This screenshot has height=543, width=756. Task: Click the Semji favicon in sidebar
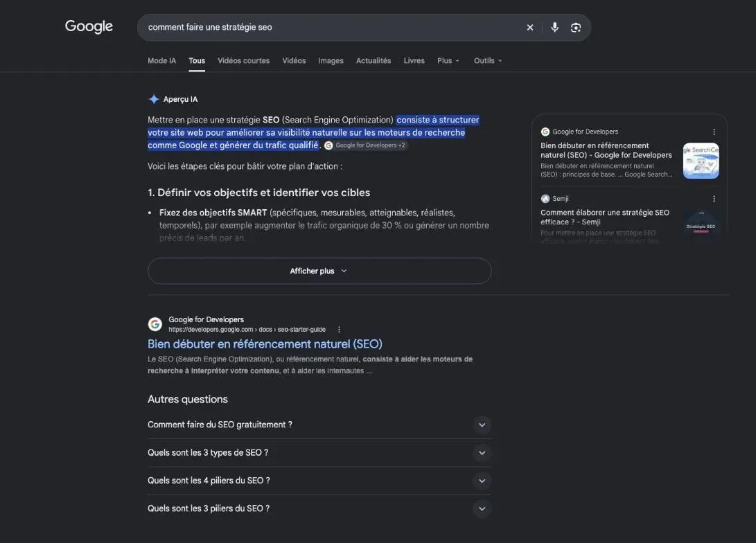[x=545, y=199]
